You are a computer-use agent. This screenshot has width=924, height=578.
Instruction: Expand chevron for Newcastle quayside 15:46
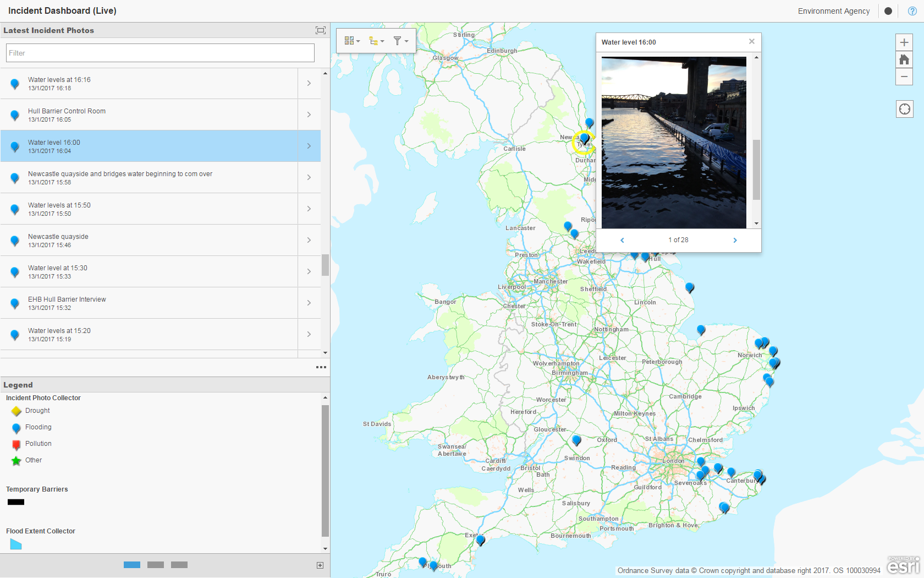309,241
